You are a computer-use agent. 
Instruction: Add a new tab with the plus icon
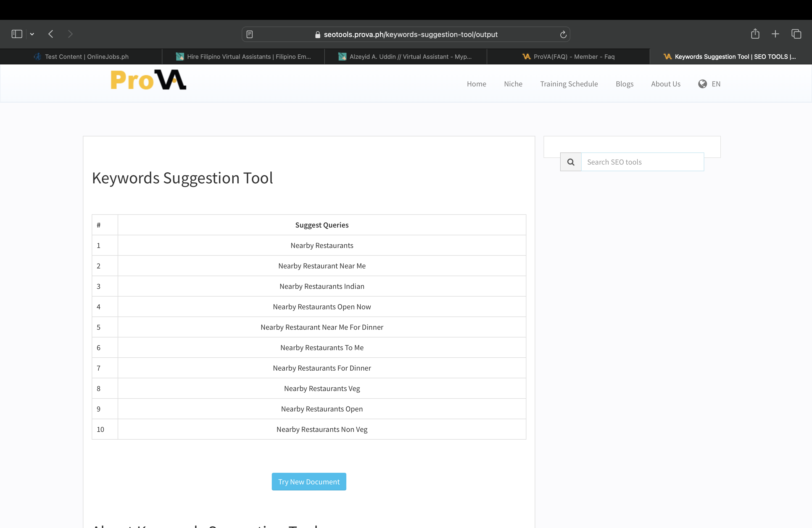775,34
